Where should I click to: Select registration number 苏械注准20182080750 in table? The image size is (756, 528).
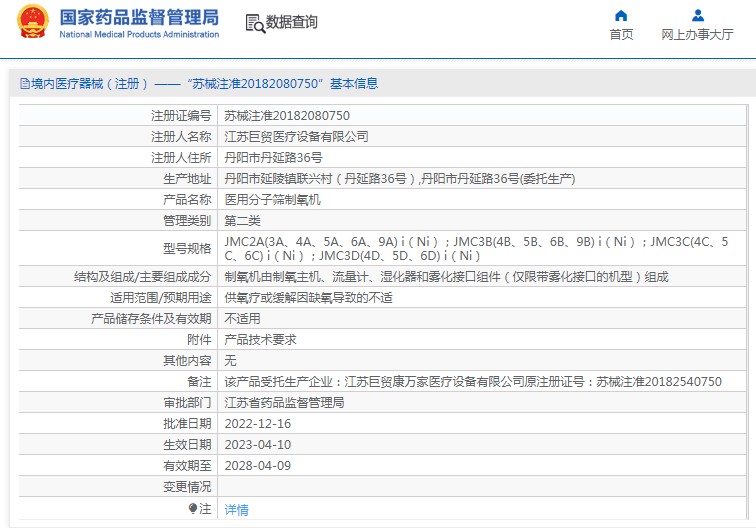pyautogui.click(x=287, y=116)
